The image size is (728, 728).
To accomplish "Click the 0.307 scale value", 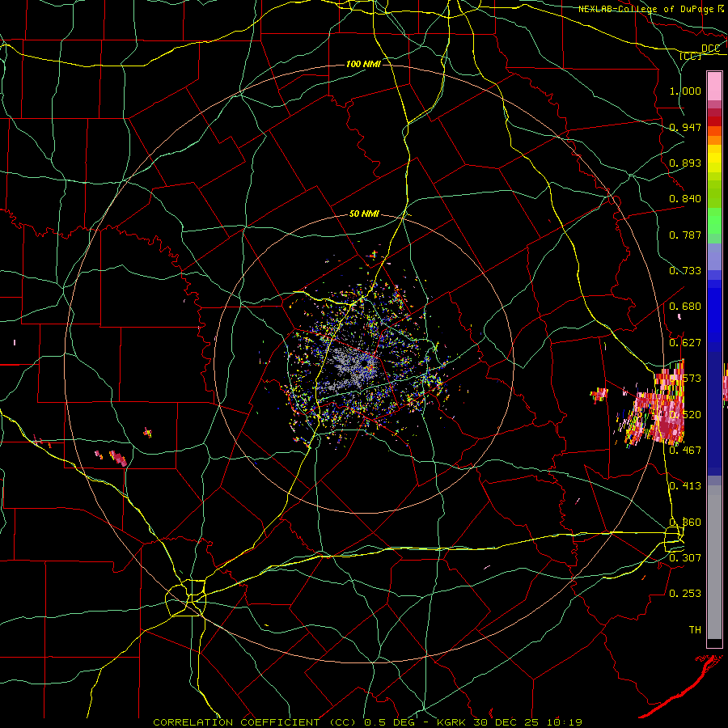I will click(685, 557).
